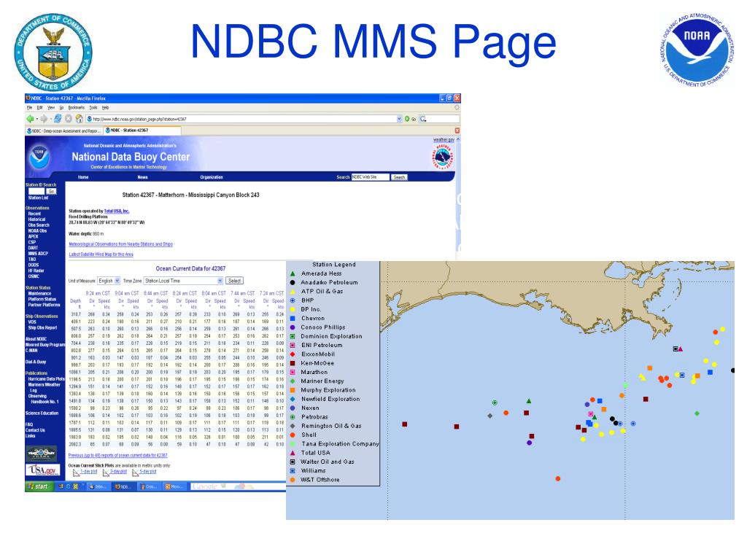Click the MMS ADCP sidebar link
The width and height of the screenshot is (747, 560).
(38, 254)
